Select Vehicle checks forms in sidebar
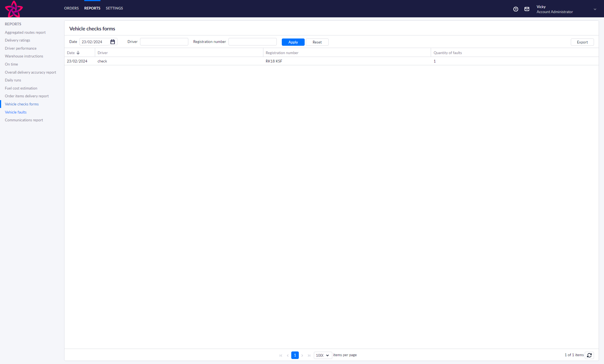Screen dimensions: 604x364 22,104
